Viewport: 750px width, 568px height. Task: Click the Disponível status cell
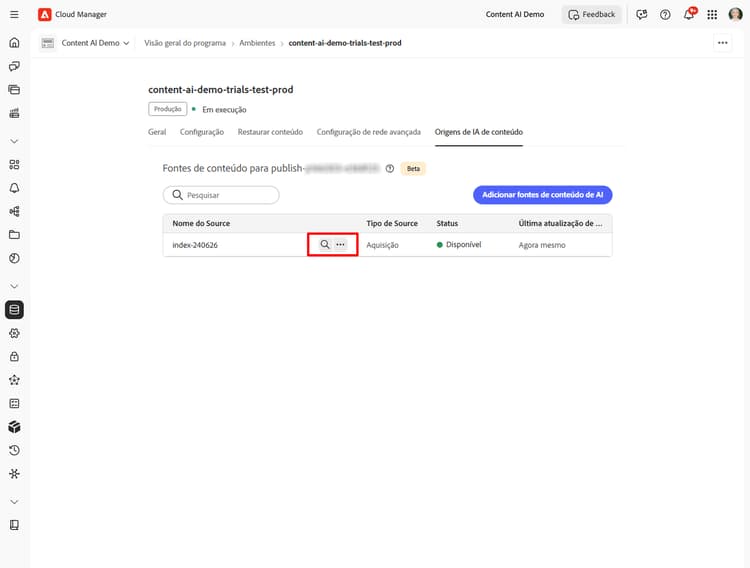pos(459,245)
